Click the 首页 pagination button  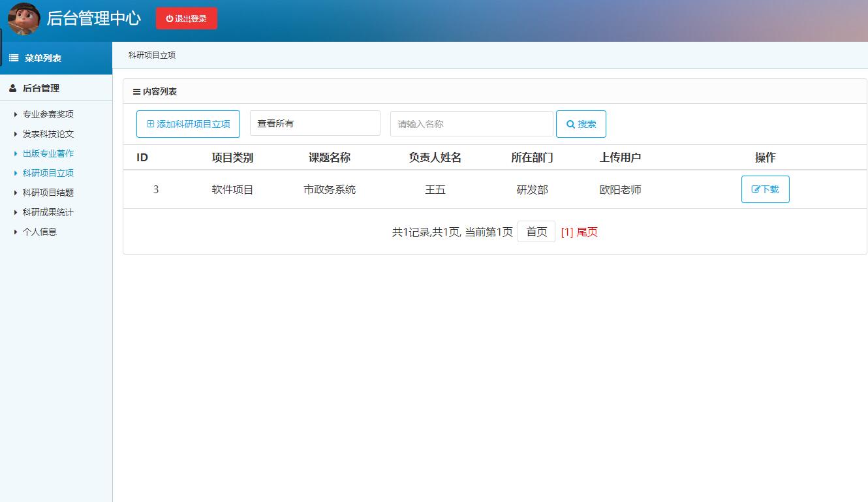tap(536, 231)
